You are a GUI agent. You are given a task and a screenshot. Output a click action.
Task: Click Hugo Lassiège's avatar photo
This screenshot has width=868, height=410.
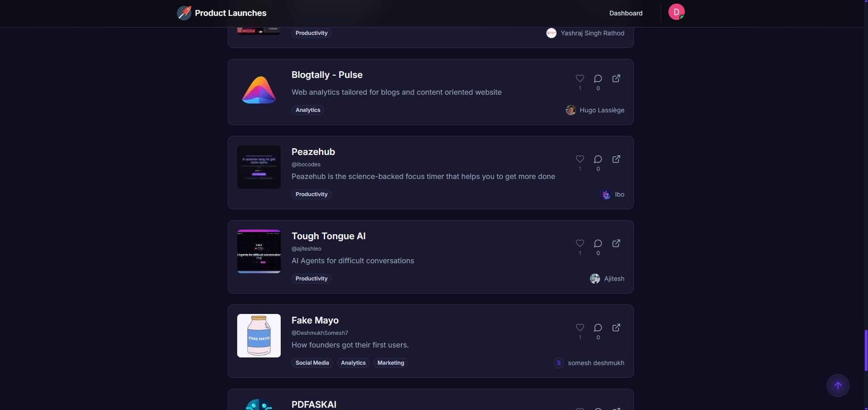pos(571,110)
